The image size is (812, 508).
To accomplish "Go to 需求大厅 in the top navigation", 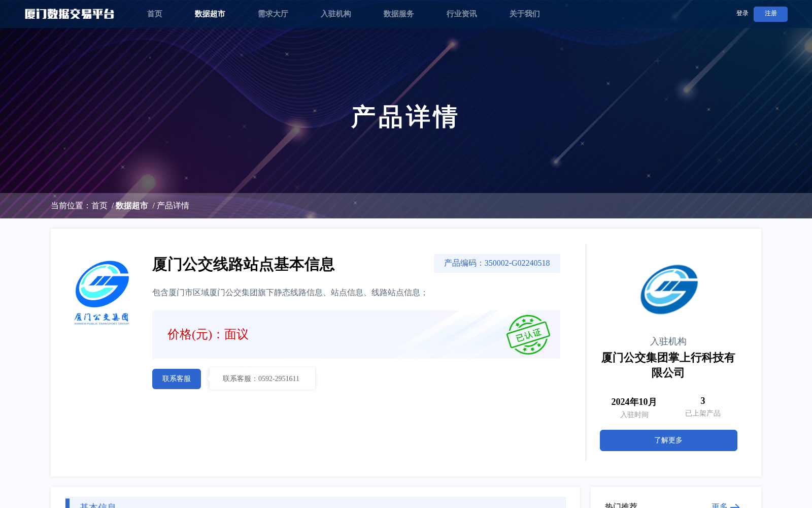I will (x=273, y=14).
